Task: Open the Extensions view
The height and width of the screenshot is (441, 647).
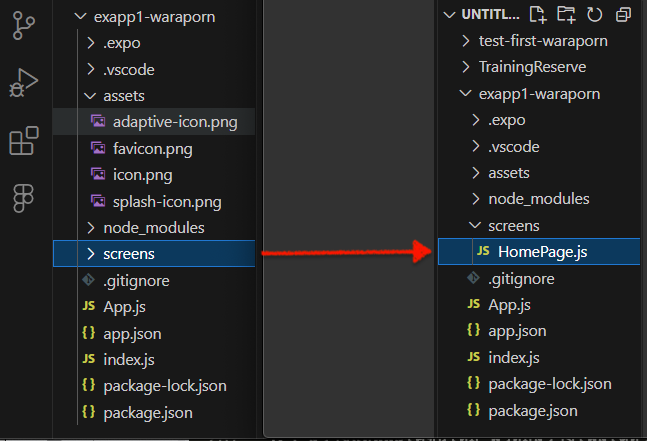Action: [x=23, y=141]
